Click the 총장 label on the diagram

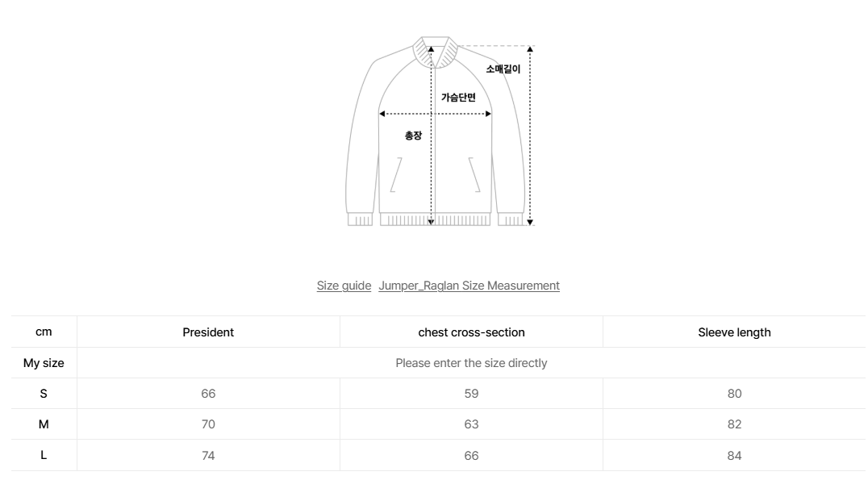pos(413,136)
